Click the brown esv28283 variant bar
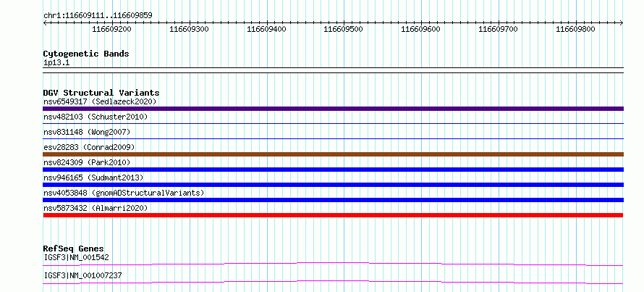Image resolution: width=644 pixels, height=292 pixels. (333, 154)
